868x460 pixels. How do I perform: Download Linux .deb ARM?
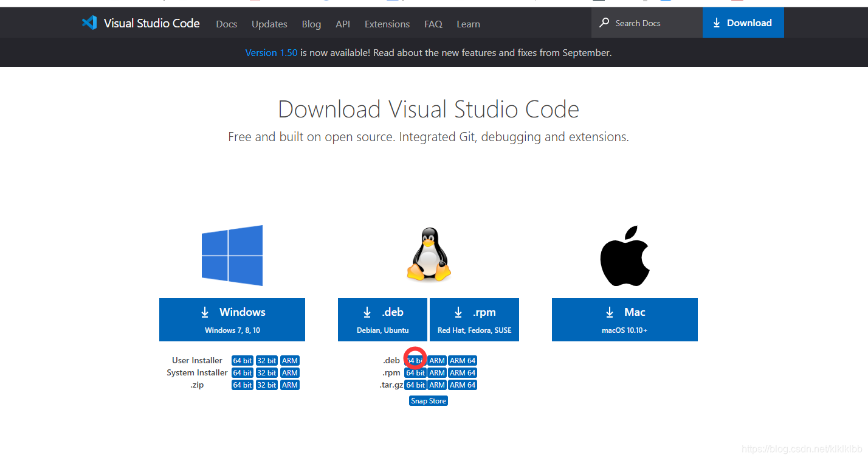point(437,361)
